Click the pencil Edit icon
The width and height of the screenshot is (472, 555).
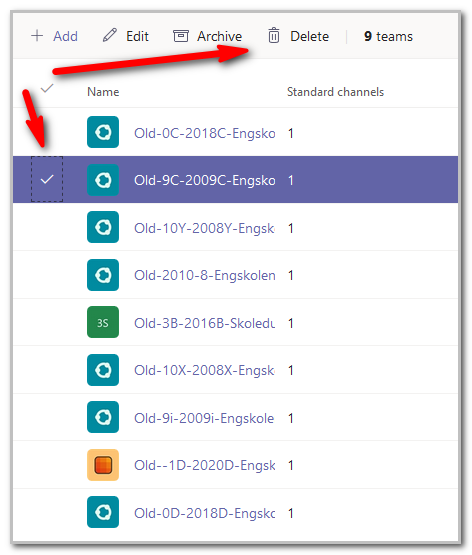pos(109,35)
